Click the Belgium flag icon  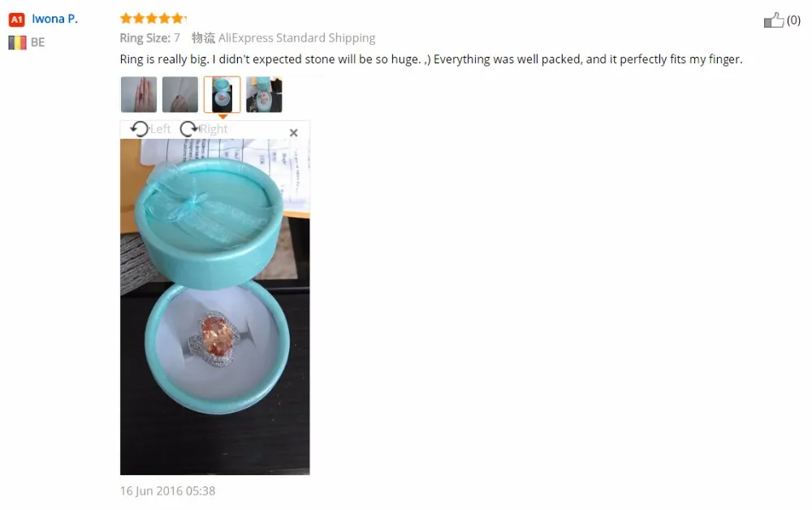tap(17, 42)
